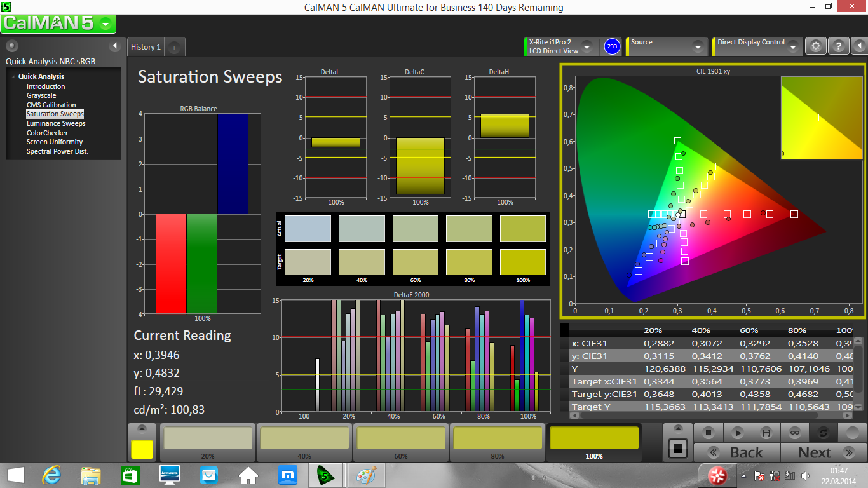Open help with the question mark icon
868x488 pixels.
tap(839, 46)
